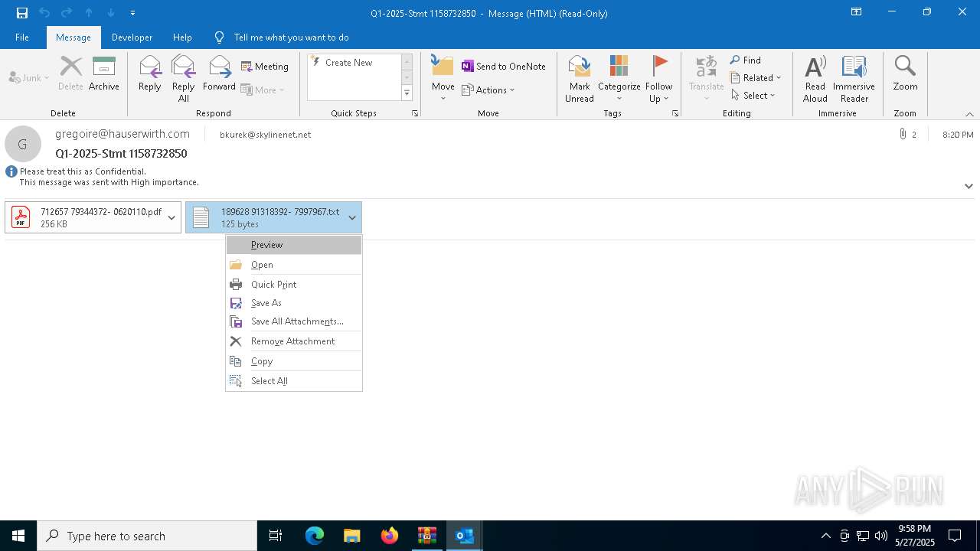980x551 pixels.
Task: Click the Meeting reply button
Action: point(265,67)
